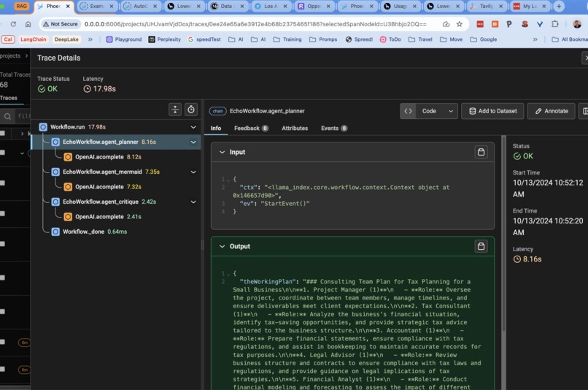Screen dimensions: 588x390
Task: Select the Workflow._done span
Action: (x=83, y=232)
